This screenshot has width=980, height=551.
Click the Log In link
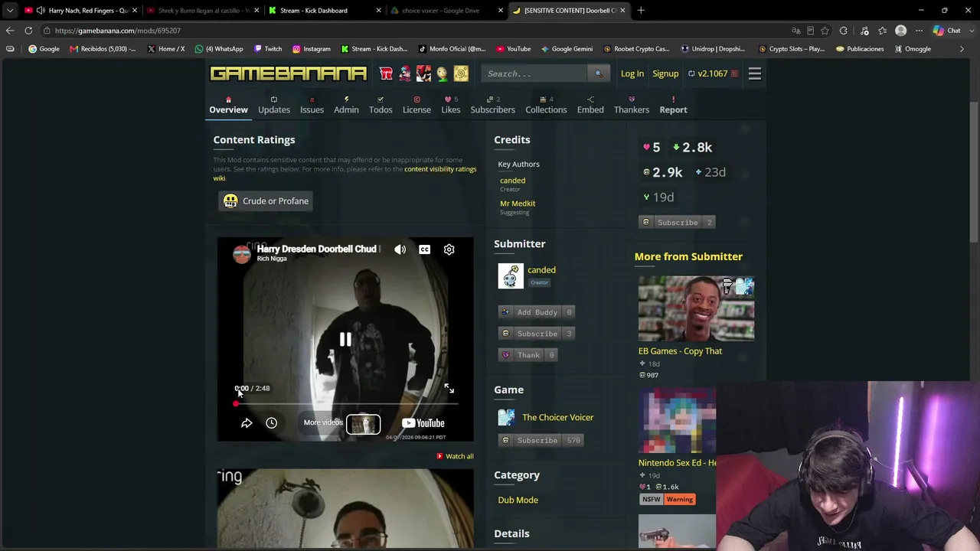click(632, 73)
